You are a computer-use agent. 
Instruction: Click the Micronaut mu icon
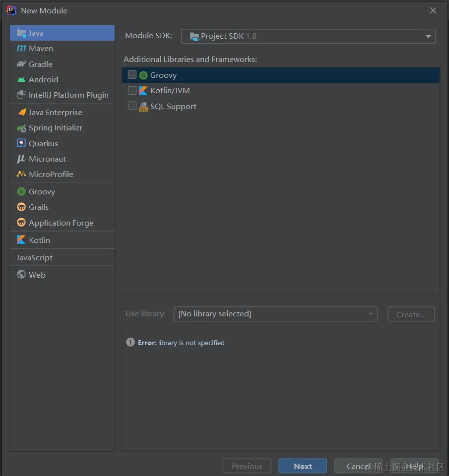coord(21,159)
